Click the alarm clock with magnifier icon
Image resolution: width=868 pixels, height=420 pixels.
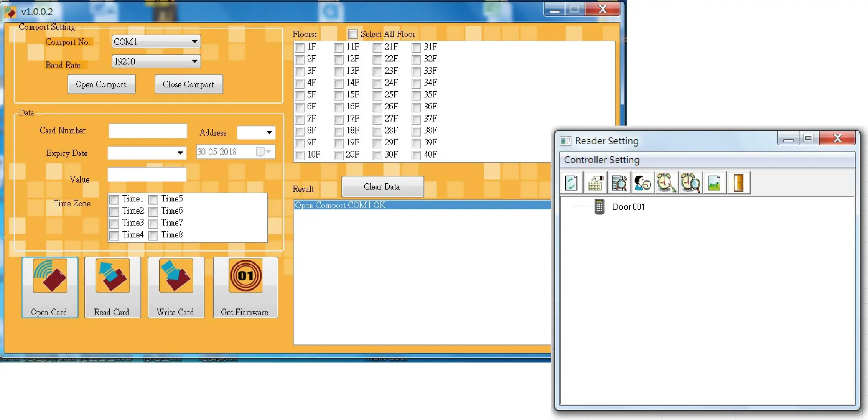tap(690, 183)
